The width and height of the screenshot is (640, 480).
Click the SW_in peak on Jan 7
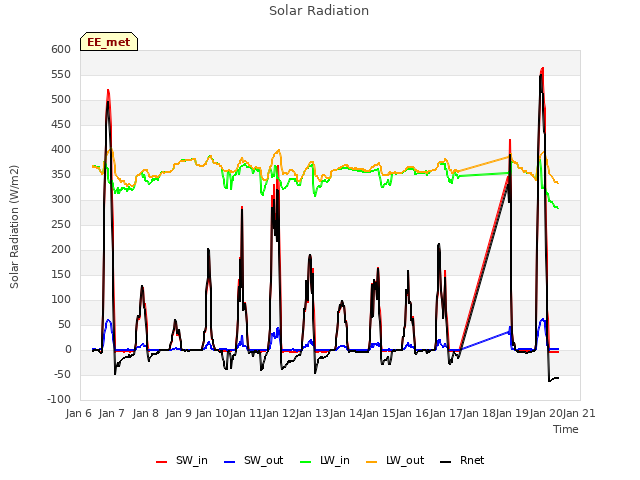coord(108,90)
